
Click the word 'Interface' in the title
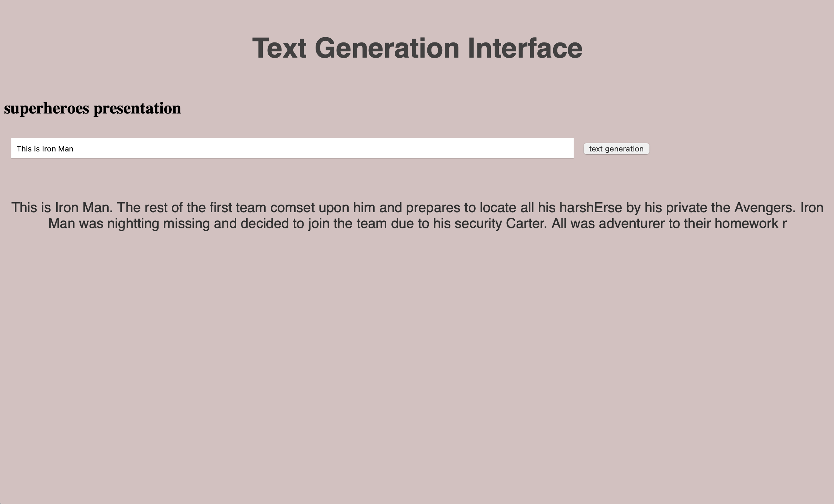(x=525, y=48)
